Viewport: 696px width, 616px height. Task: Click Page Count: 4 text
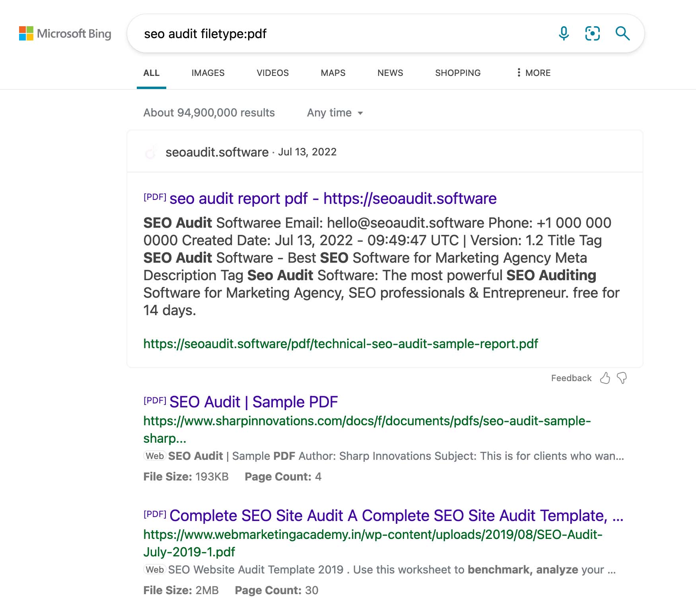(283, 477)
